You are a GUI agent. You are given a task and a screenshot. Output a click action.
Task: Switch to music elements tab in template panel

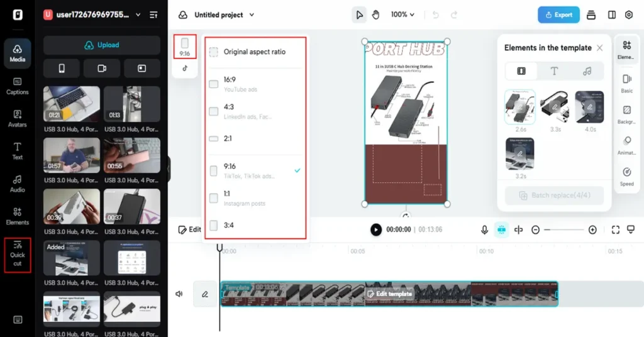[x=587, y=71]
